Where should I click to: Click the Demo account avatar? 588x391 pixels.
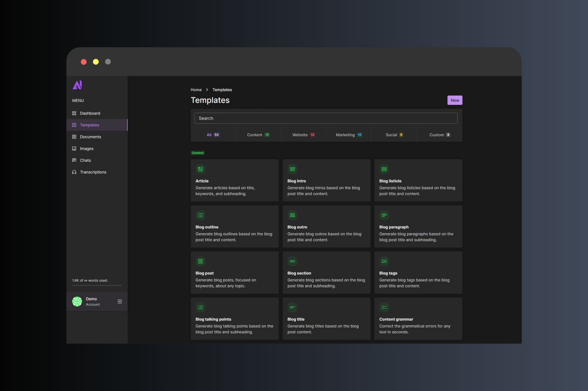point(77,301)
